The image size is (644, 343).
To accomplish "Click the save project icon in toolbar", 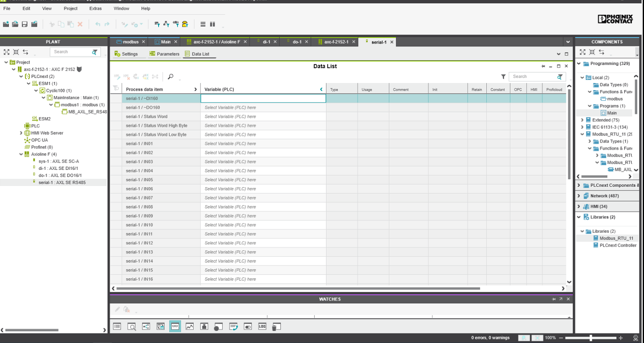I will (25, 24).
